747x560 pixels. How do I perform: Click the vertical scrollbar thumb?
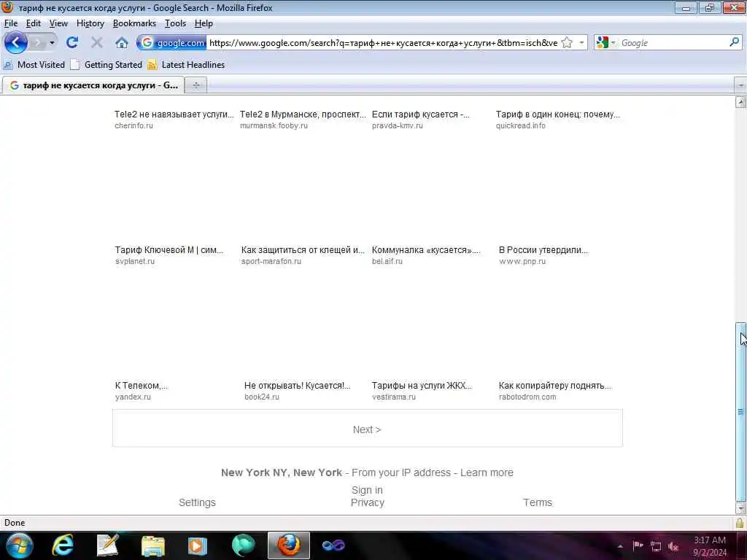point(741,412)
